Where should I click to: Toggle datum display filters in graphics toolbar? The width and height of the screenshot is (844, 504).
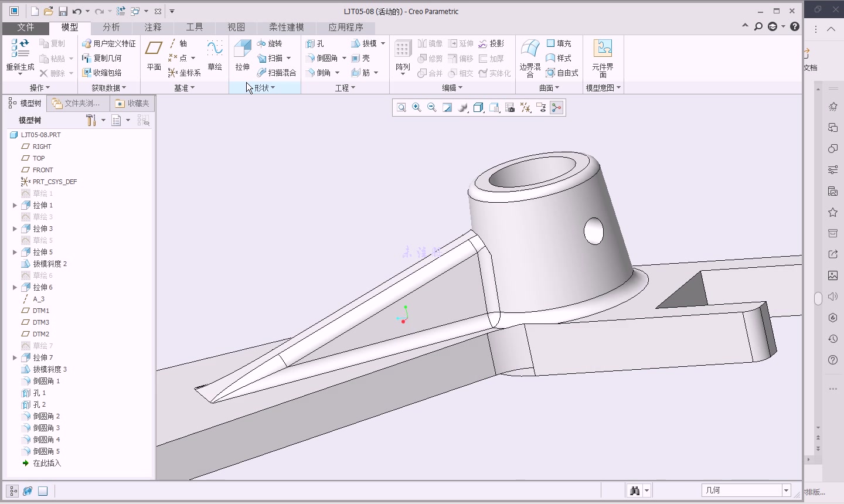point(526,107)
